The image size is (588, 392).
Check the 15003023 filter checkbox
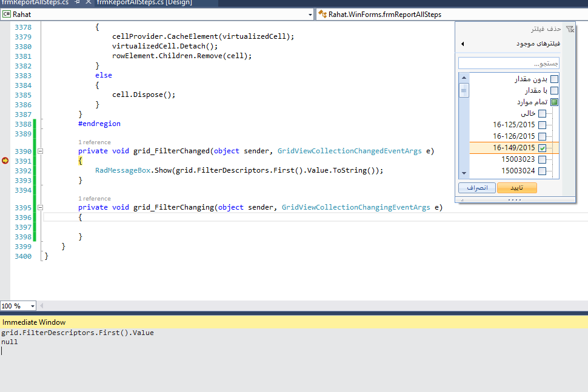[x=543, y=160]
